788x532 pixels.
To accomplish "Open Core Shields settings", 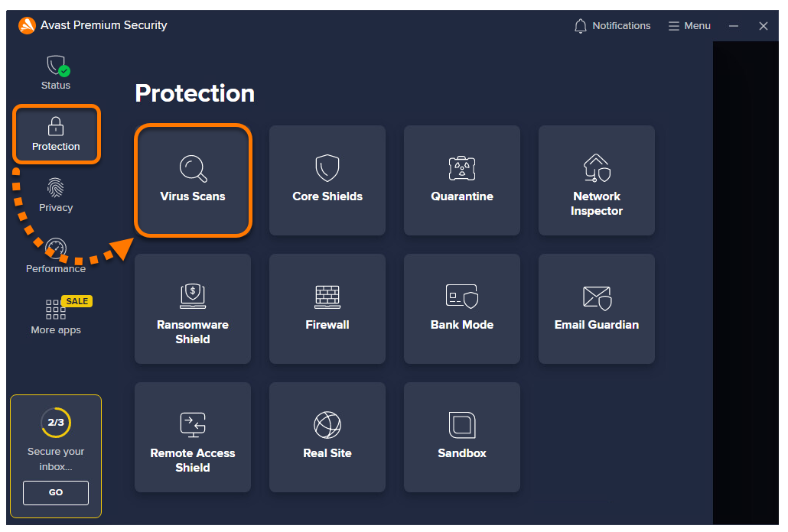I will pos(327,180).
